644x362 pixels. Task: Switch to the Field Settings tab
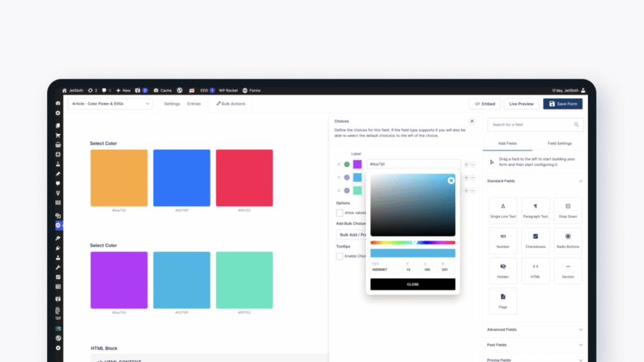[559, 144]
